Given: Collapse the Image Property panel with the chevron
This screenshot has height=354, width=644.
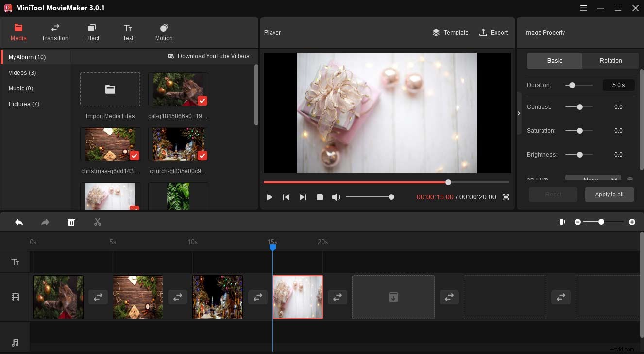Looking at the screenshot, I should pos(519,113).
